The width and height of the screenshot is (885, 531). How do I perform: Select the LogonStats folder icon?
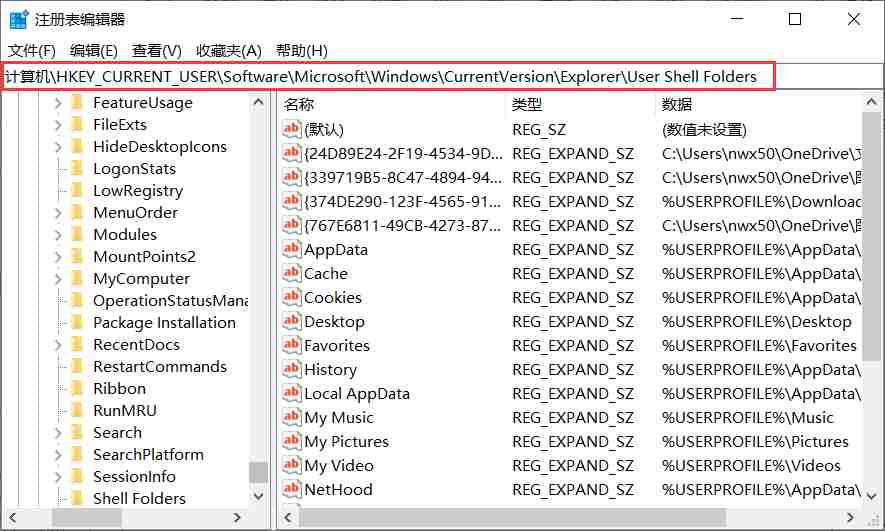point(77,169)
